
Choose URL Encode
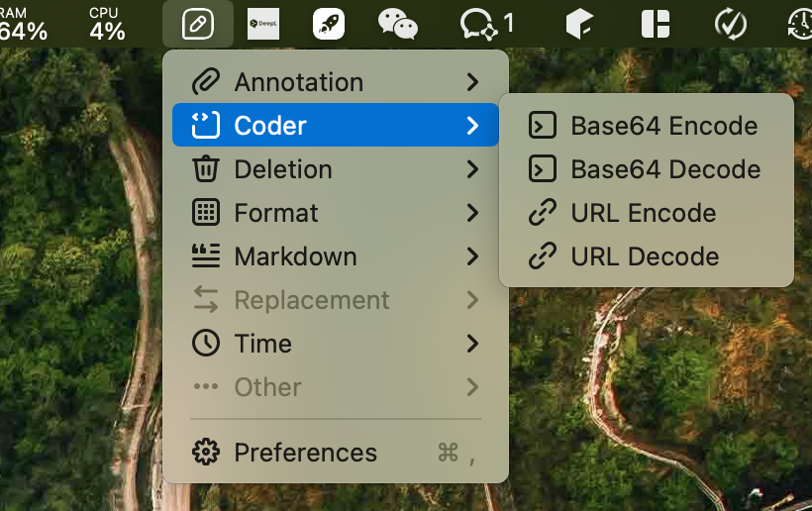coord(647,212)
